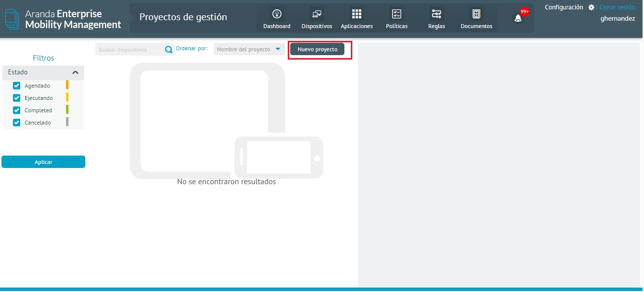Open the Reglas section
The image size is (644, 292).
pos(437,19)
